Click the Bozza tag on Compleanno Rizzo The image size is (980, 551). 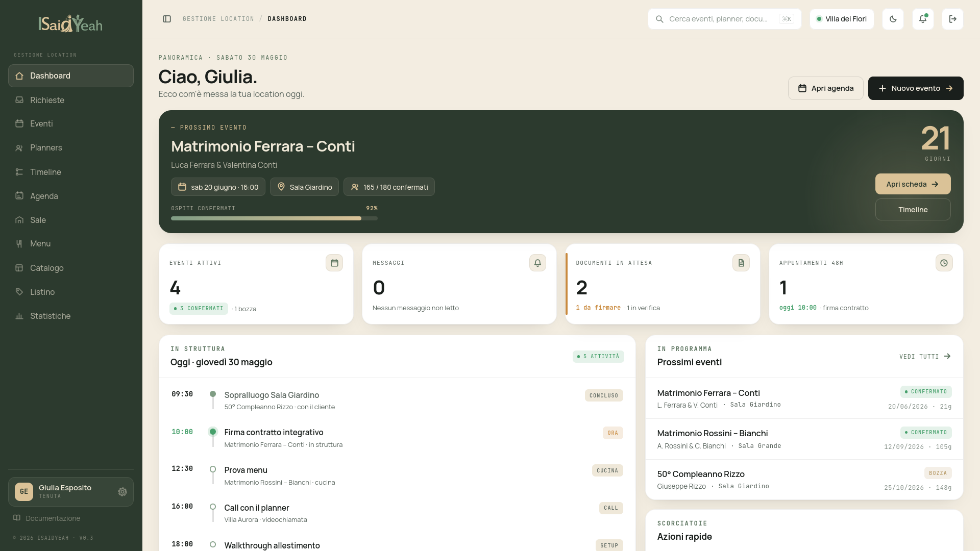coord(938,473)
